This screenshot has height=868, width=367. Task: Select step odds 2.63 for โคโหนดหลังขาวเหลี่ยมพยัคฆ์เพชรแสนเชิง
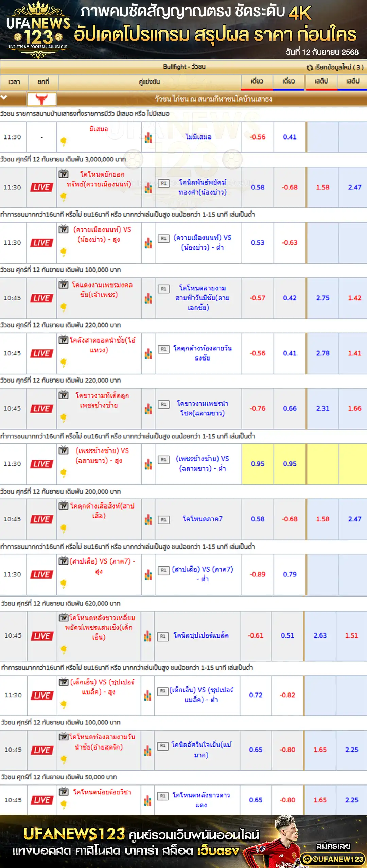[x=320, y=636]
